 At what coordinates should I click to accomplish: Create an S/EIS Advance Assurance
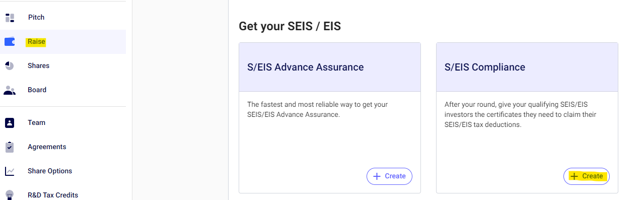point(389,176)
